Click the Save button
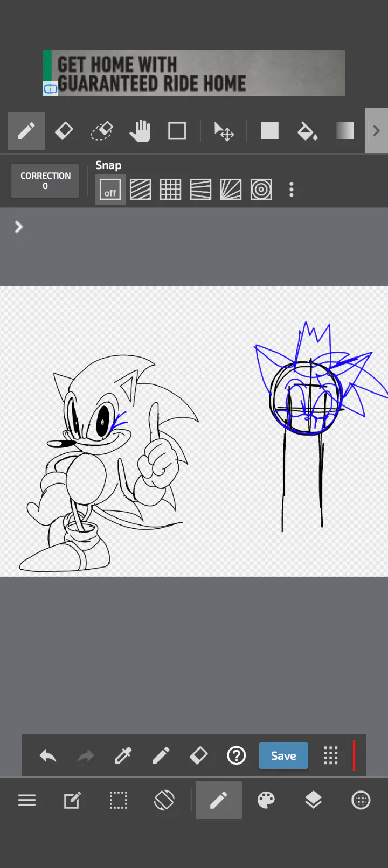 pos(283,755)
